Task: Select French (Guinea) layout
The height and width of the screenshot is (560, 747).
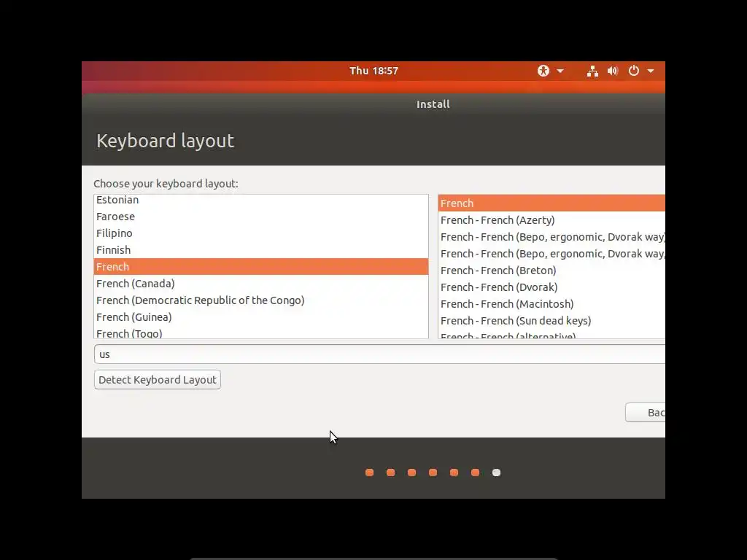Action: (x=261, y=317)
